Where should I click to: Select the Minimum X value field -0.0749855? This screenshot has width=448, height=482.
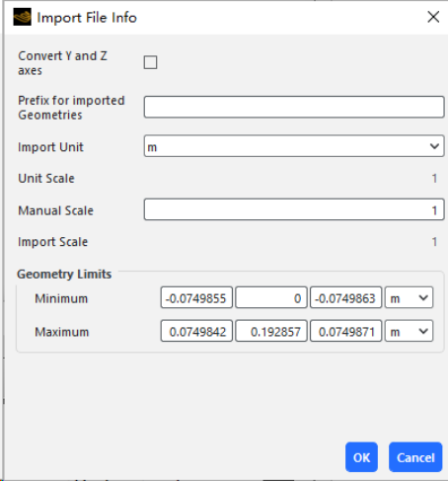(x=196, y=298)
